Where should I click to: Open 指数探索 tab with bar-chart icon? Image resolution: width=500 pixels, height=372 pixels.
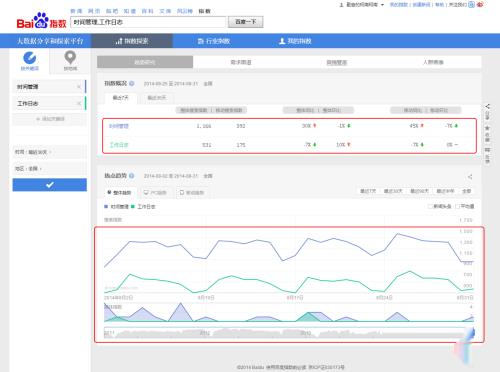click(x=132, y=41)
